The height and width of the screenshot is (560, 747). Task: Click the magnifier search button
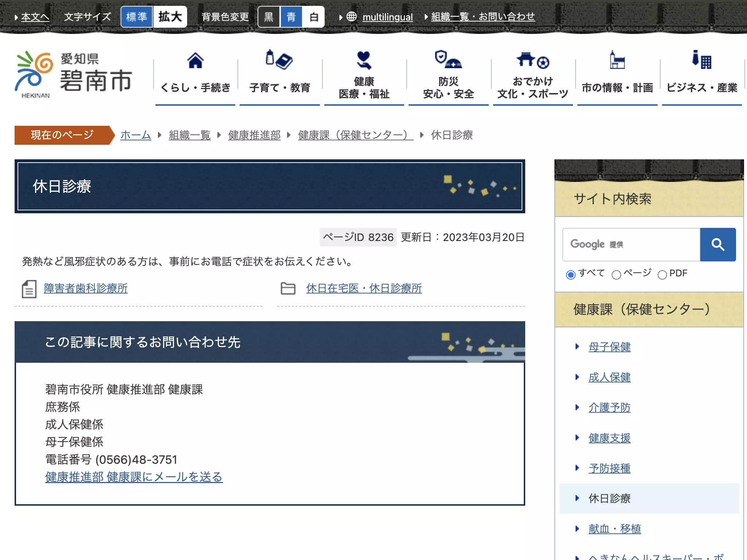(718, 244)
